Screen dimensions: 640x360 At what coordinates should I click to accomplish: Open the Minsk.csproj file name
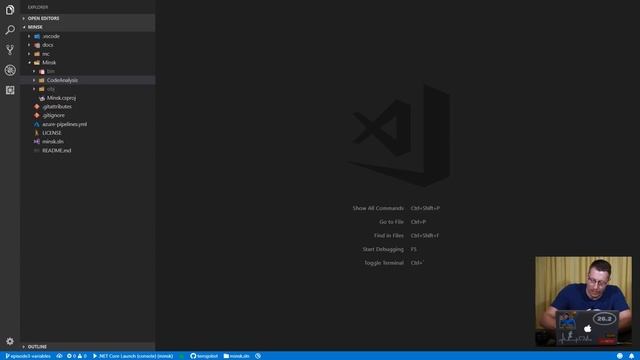click(61, 98)
